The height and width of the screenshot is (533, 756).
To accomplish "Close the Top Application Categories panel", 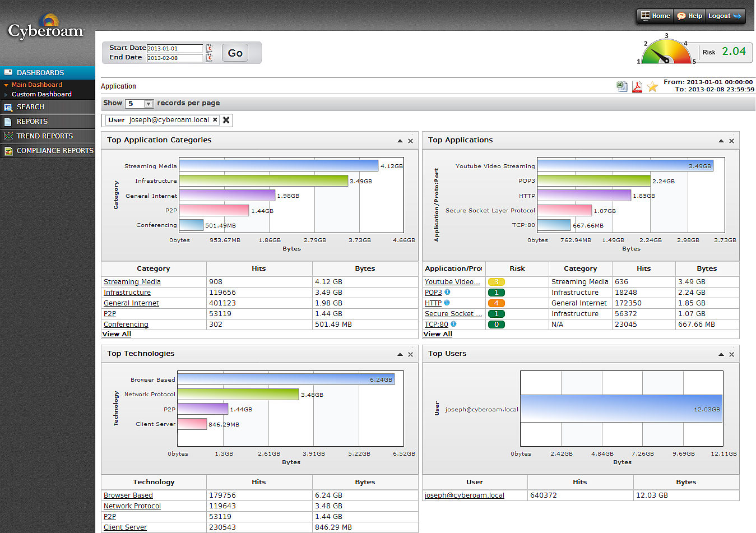I will (x=410, y=141).
